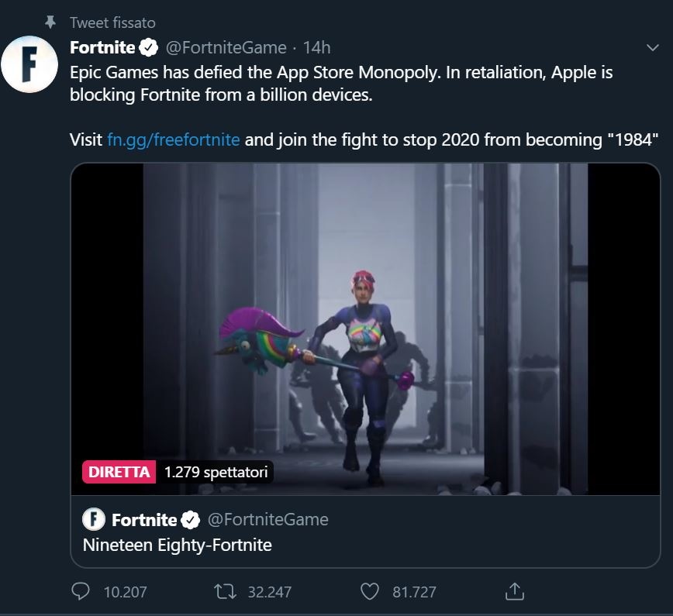Click the @FortniteGame handle in the tweet header
673x616 pixels.
(x=226, y=48)
